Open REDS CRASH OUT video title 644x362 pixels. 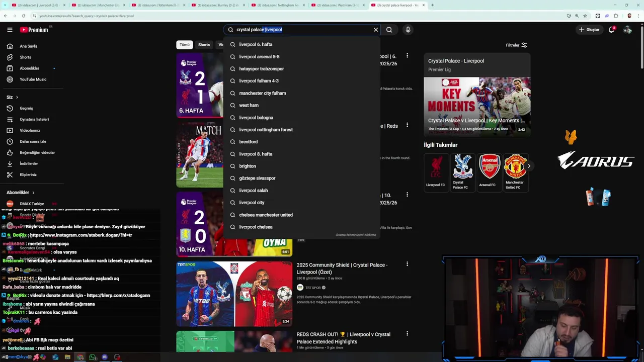(x=343, y=338)
